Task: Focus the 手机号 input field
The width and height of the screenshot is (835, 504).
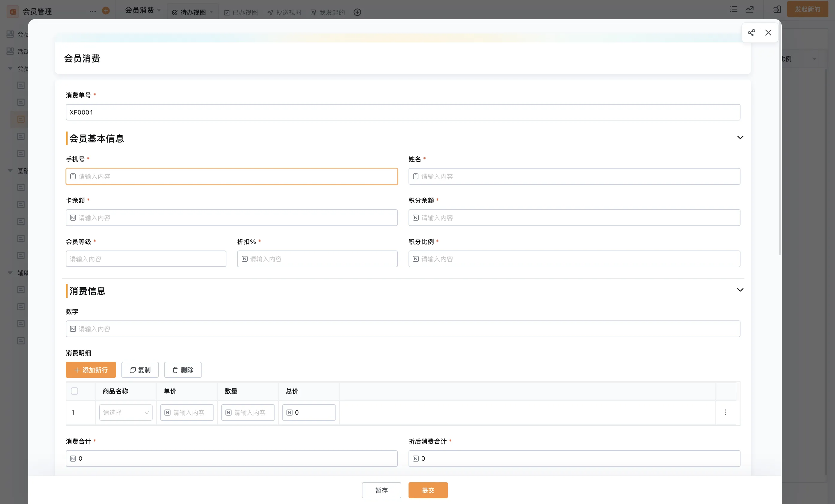Action: [x=232, y=176]
